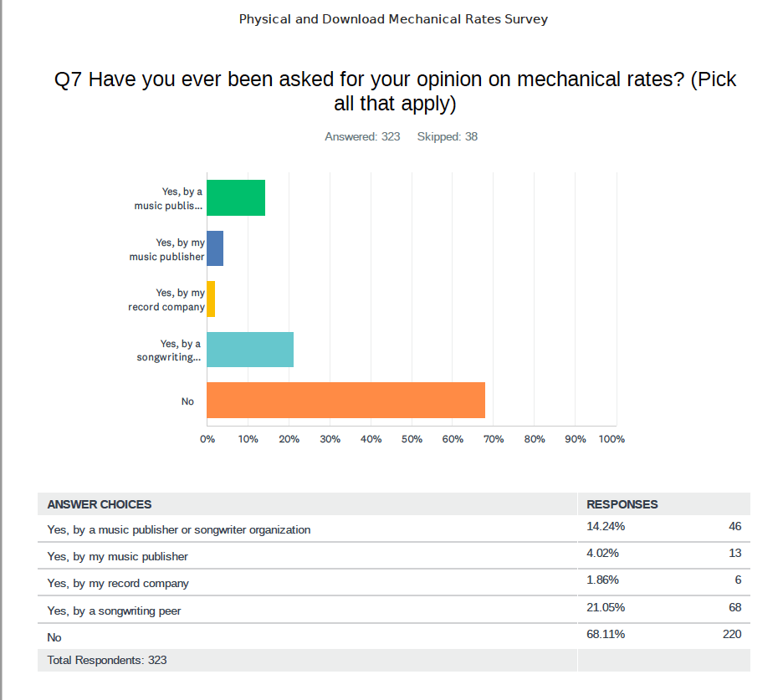Click the 14.24% percentage cell
The image size is (783, 700).
606,527
